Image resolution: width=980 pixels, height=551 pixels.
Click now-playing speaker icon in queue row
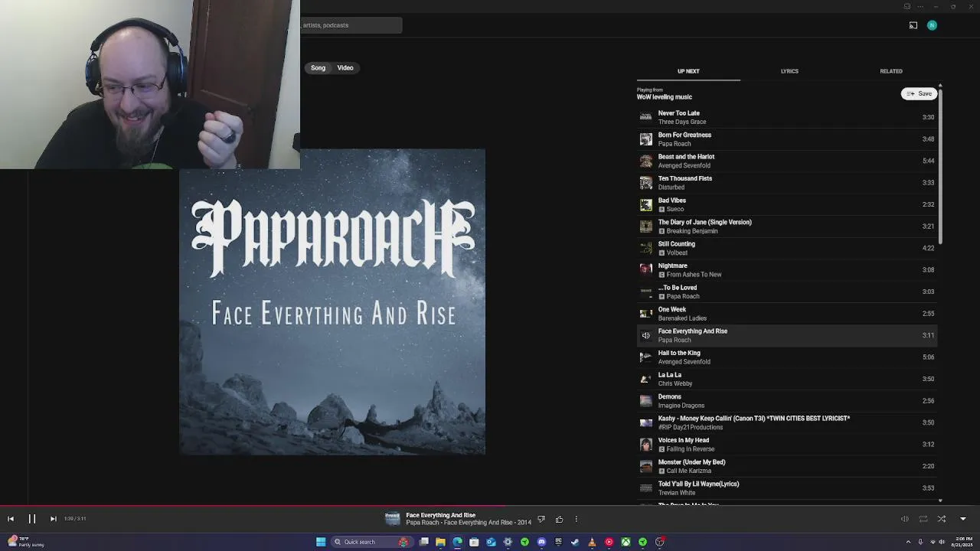[x=646, y=335]
